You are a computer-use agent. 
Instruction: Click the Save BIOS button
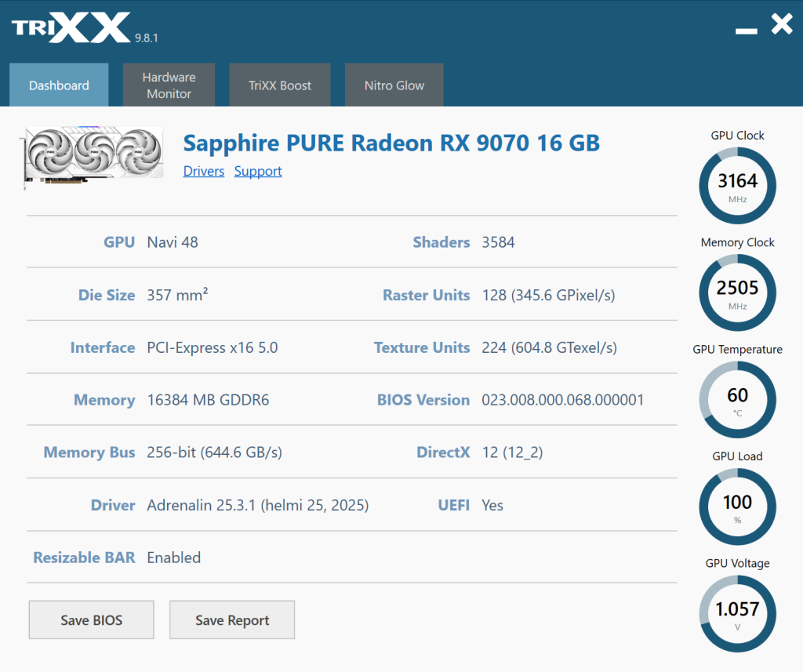91,619
